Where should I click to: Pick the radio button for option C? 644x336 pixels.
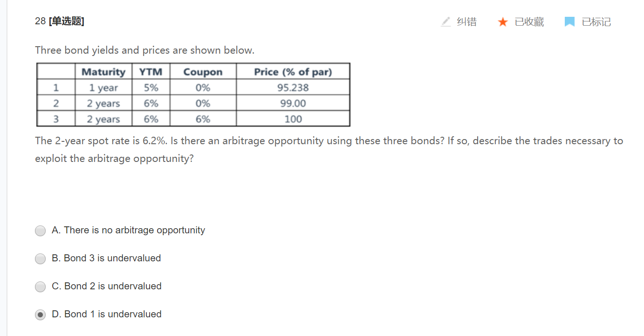click(x=41, y=287)
